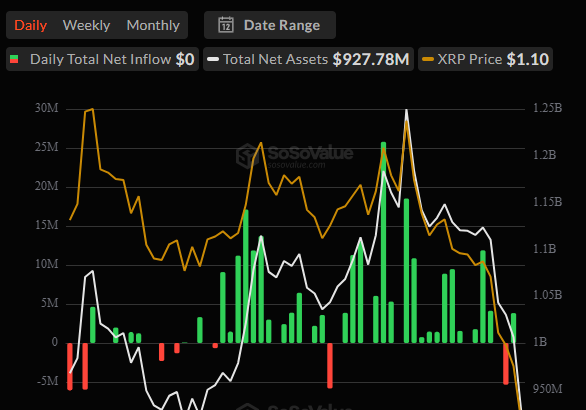The width and height of the screenshot is (586, 410).
Task: Click the 25M left axis label
Action: (47, 147)
